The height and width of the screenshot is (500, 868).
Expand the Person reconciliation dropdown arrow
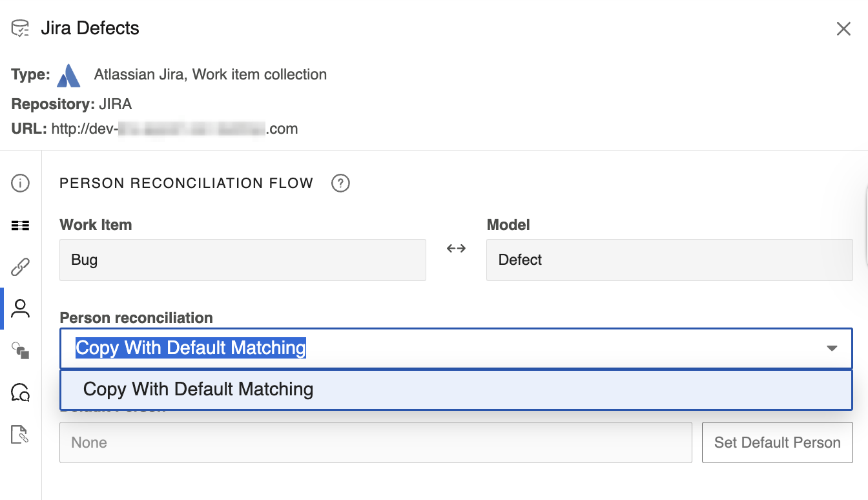832,348
